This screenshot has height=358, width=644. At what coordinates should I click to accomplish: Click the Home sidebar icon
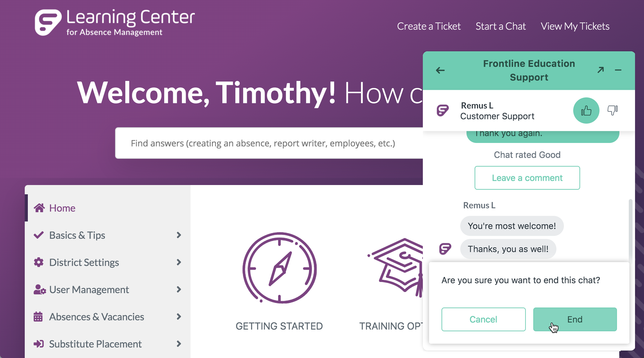pyautogui.click(x=40, y=208)
